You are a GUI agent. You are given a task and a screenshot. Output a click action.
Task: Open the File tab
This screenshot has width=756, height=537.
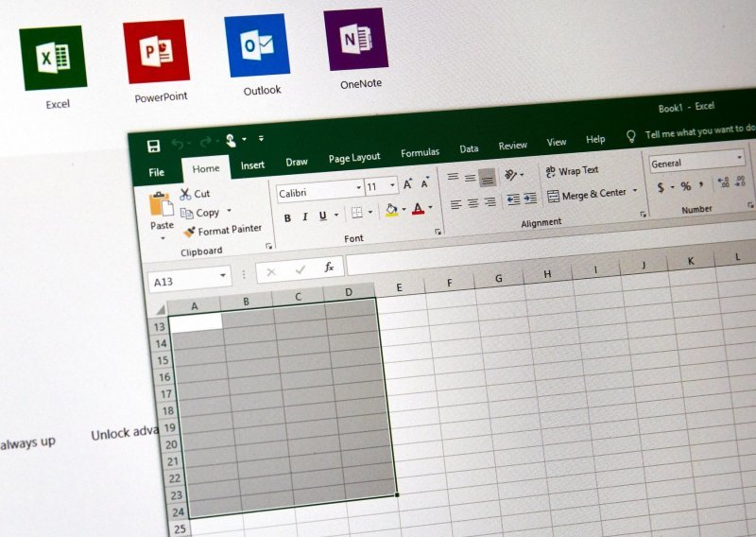point(156,172)
